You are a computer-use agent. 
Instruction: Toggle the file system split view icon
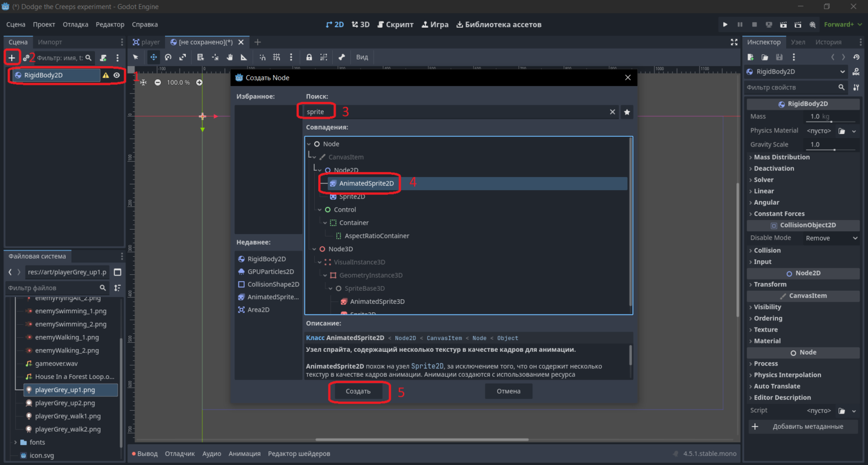coord(118,272)
